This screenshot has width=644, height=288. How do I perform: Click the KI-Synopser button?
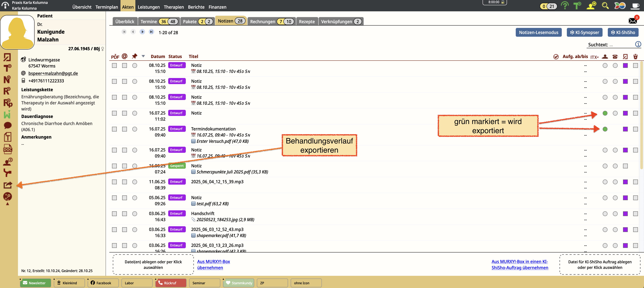click(x=584, y=32)
